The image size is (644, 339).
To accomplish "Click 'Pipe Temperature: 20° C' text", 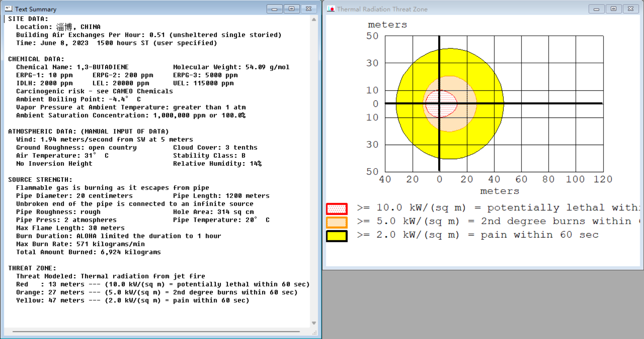I will (x=221, y=220).
